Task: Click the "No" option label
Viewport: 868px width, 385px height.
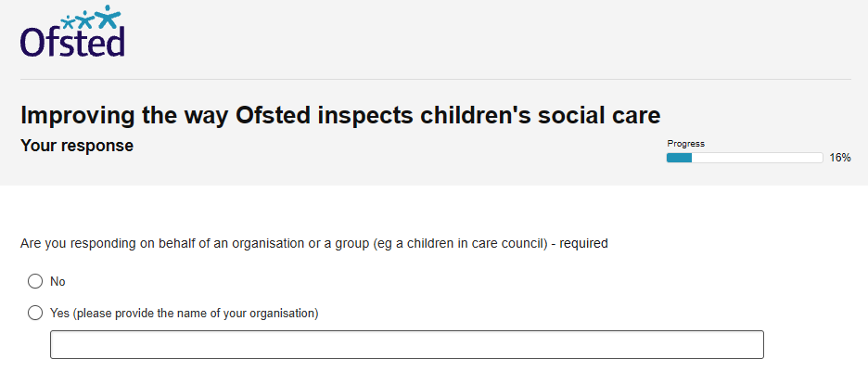Action: (x=57, y=281)
